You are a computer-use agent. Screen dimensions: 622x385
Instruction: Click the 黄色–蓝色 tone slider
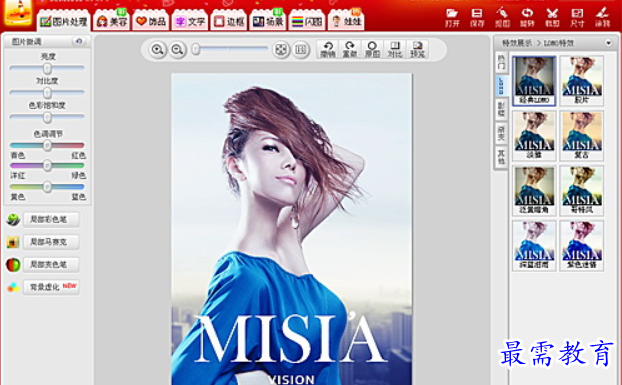click(x=47, y=186)
